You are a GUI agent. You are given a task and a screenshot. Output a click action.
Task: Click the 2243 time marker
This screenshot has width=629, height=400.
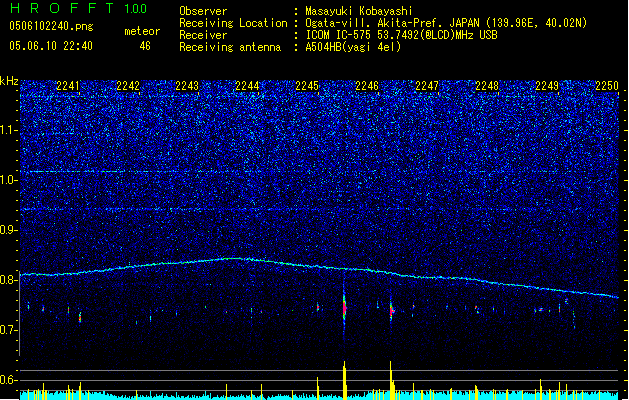(187, 86)
